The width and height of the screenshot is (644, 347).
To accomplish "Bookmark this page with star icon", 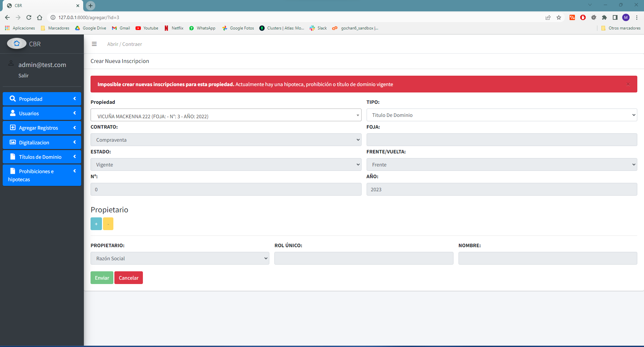I will [559, 17].
